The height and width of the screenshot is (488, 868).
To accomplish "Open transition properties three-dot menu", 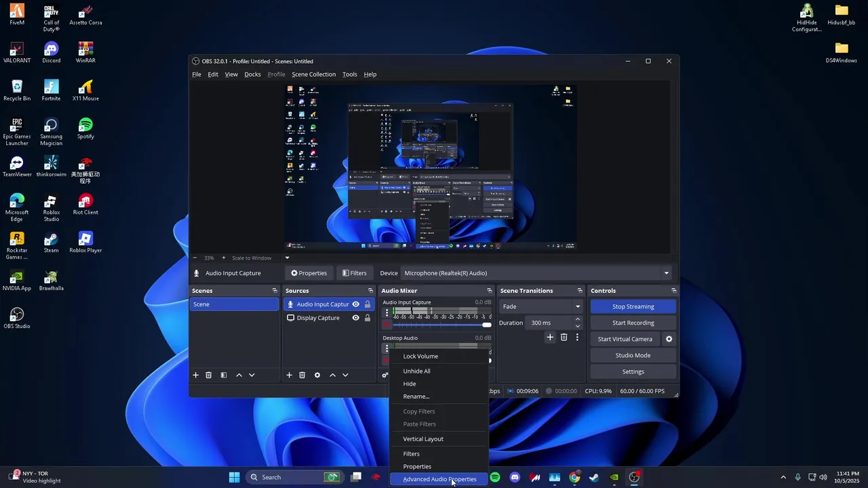I will [x=577, y=337].
